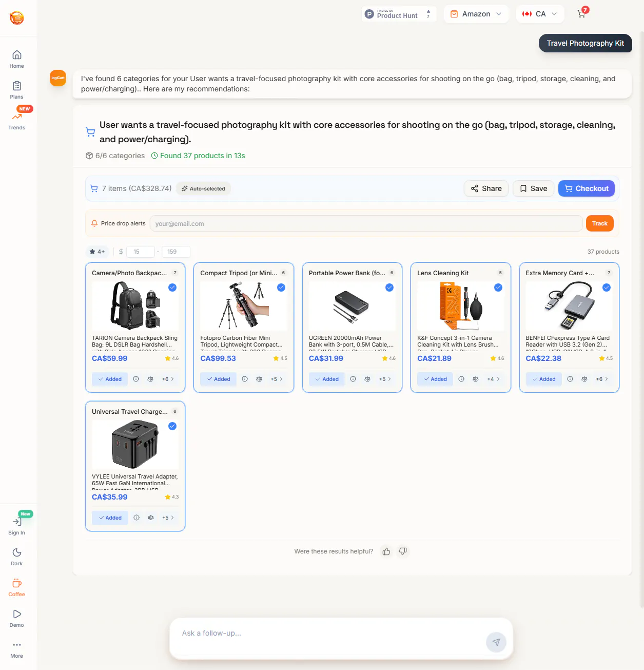Screen dimensions: 644x670
Task: Click compare scale icon on Fotopro Tripod
Action: point(259,379)
